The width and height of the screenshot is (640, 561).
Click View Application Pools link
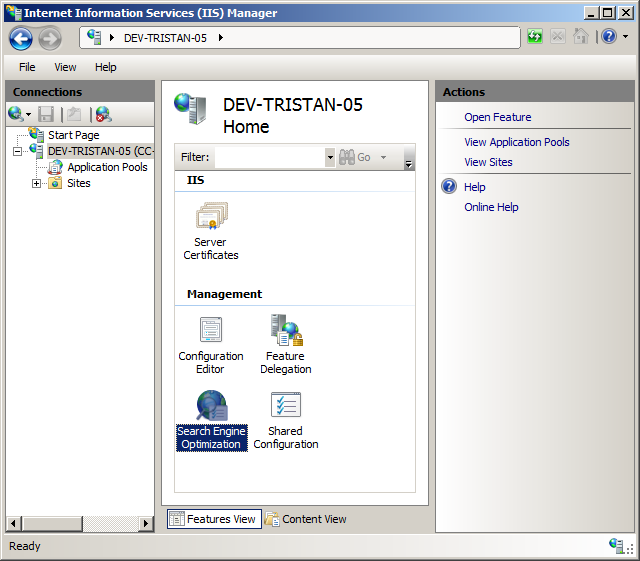pos(516,142)
